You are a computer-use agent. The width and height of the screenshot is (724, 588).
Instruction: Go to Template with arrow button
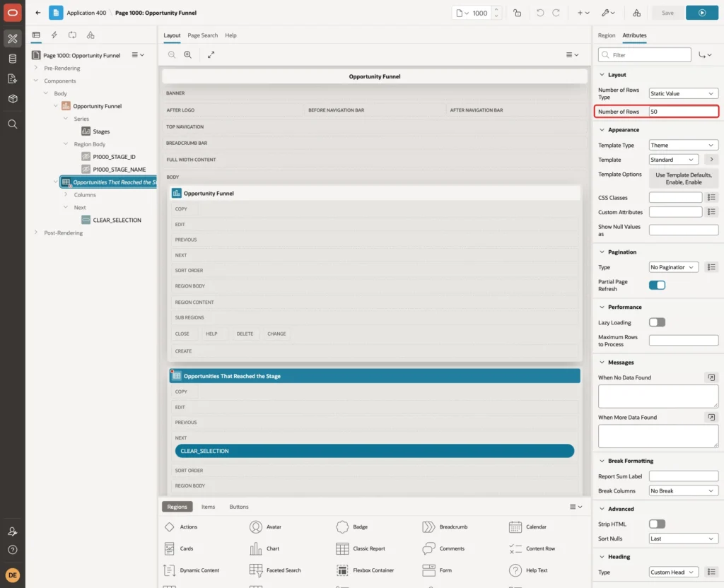[711, 160]
